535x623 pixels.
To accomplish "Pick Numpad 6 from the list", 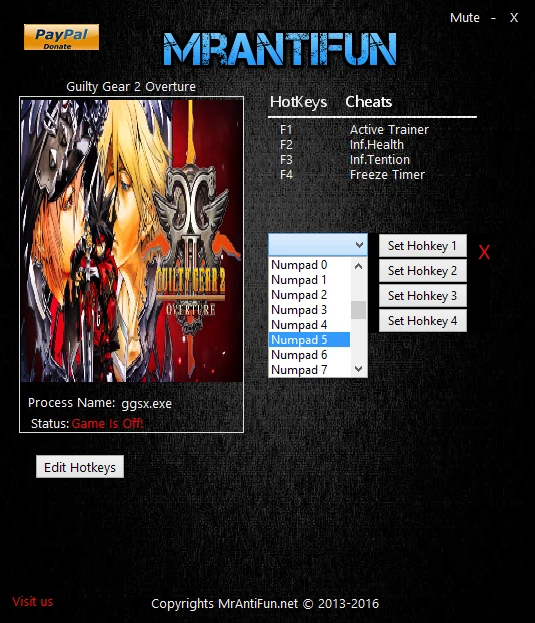I will click(x=310, y=355).
